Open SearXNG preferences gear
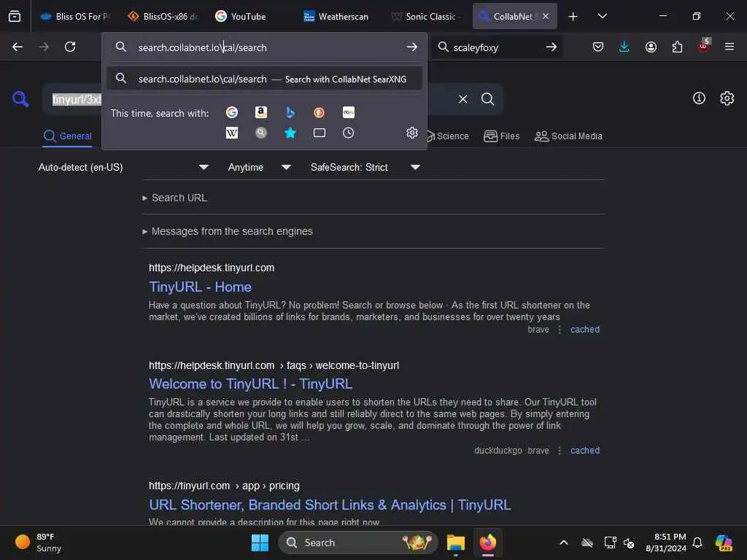747x560 pixels. 727,98
